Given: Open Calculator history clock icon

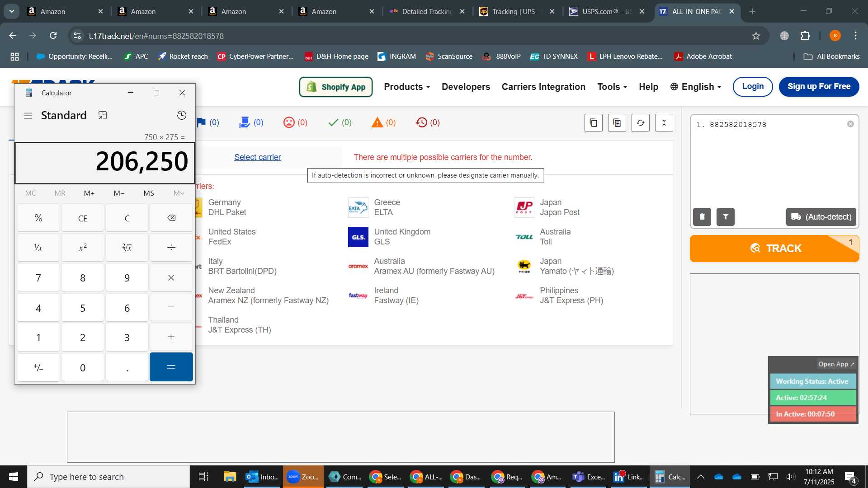Looking at the screenshot, I should coord(181,115).
